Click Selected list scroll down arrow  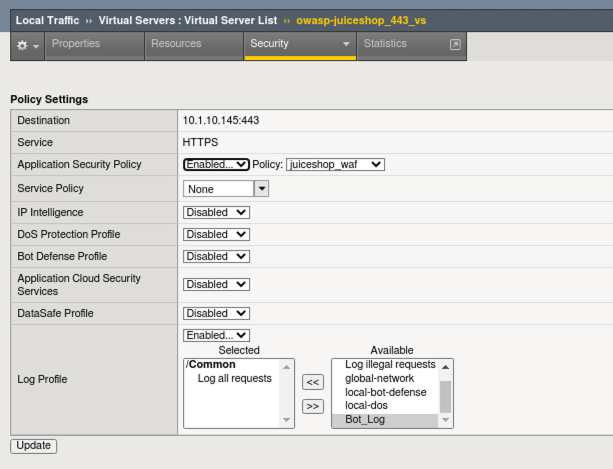(287, 420)
